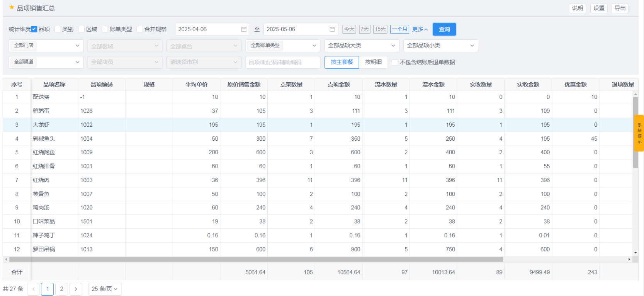Open the 全部区域 dropdown
This screenshot has width=644, height=296.
tap(125, 46)
